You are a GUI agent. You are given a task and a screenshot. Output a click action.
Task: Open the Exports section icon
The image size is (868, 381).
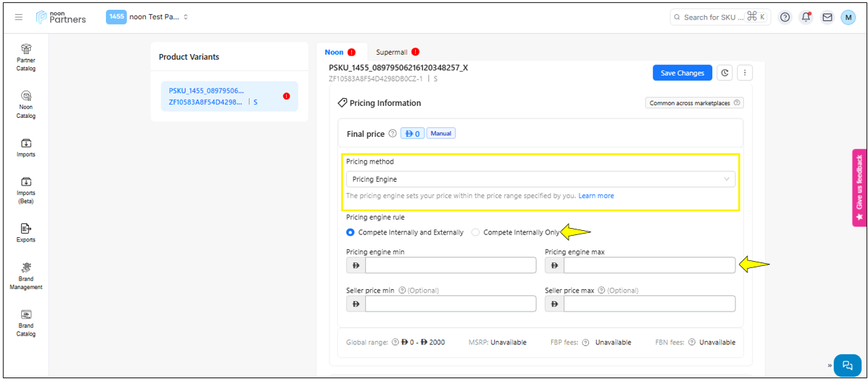pos(26,231)
